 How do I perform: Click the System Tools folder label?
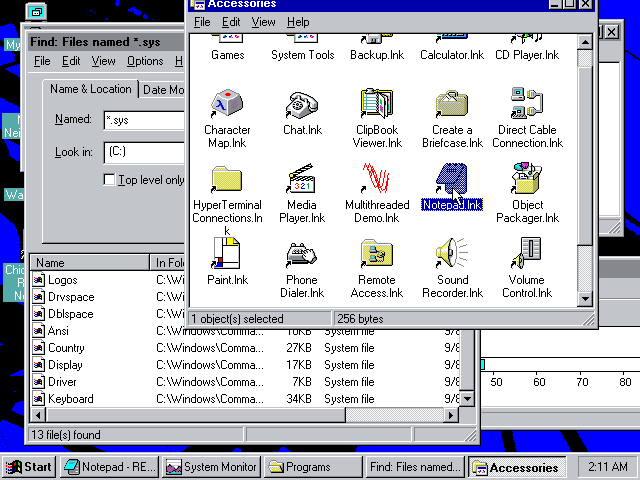[x=302, y=55]
